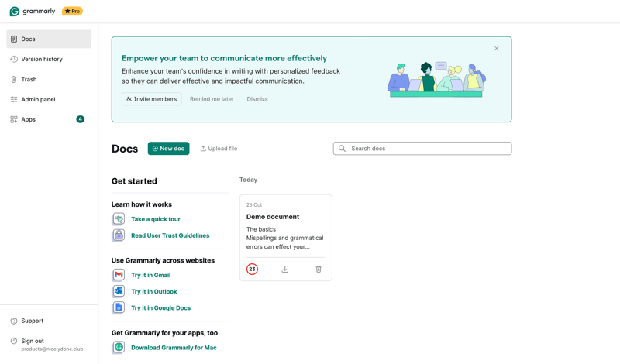Image resolution: width=620 pixels, height=364 pixels.
Task: Click the Today section label
Action: tap(248, 180)
